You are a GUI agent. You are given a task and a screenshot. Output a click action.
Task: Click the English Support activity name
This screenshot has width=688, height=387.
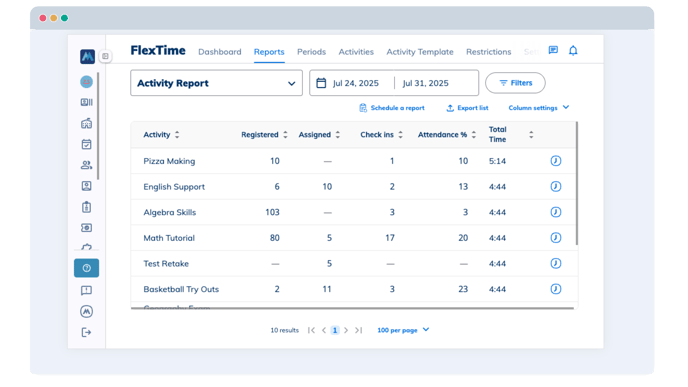174,187
